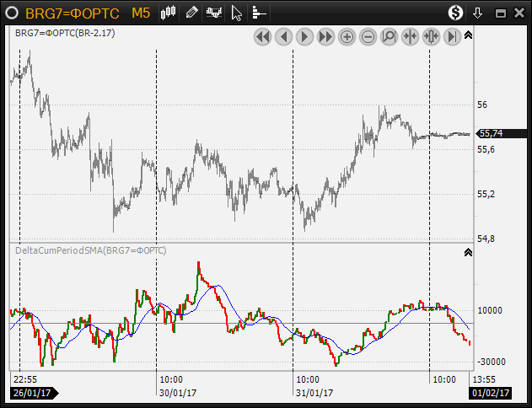Open the volume profile tool
This screenshot has width=532, height=408.
coord(259,13)
